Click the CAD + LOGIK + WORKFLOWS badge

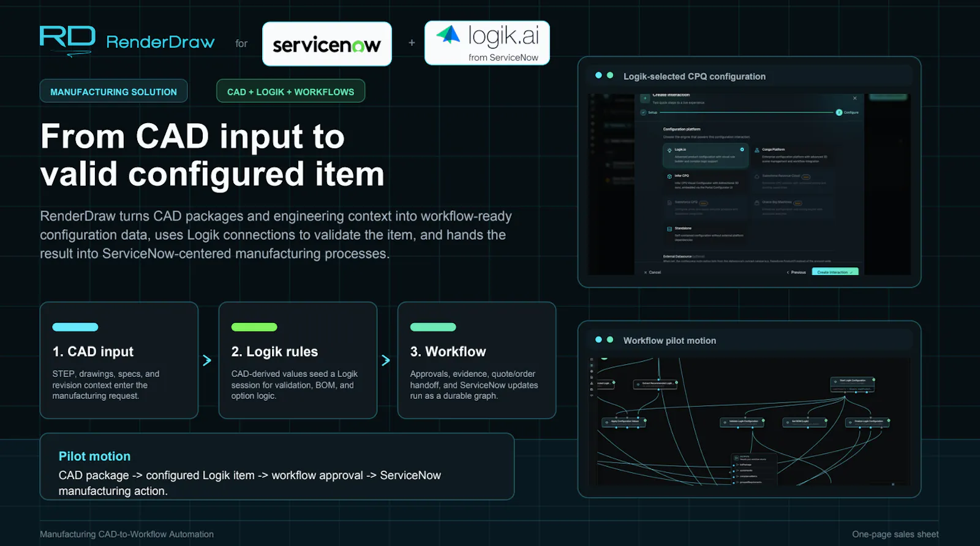click(291, 91)
